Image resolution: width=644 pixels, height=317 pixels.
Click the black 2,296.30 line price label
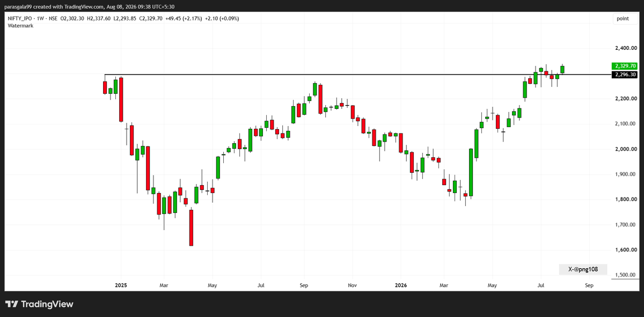(x=624, y=75)
